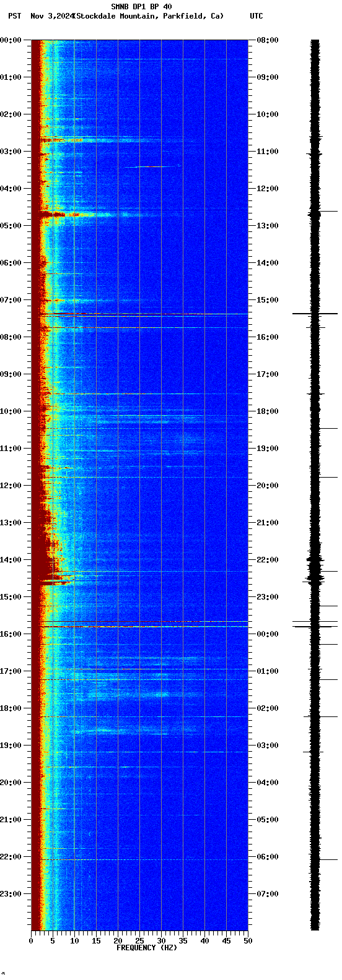Click the PST time label '03:00'
Viewport: 342px width, 980px height.
11,152
